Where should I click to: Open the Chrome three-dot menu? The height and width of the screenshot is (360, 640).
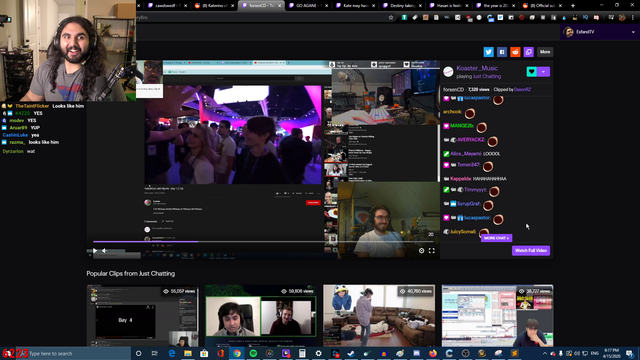pyautogui.click(x=633, y=18)
